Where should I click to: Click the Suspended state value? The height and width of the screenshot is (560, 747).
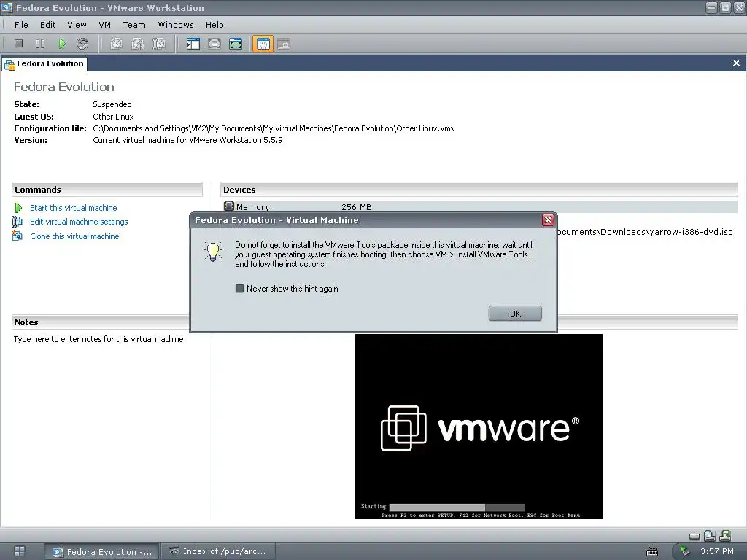point(112,104)
